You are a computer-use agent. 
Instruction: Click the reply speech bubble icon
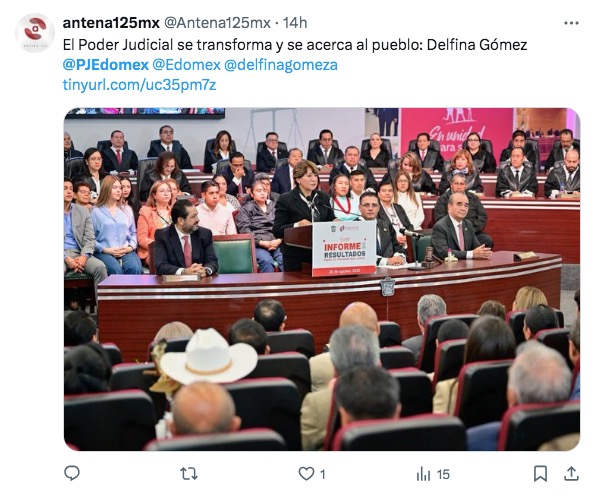click(x=72, y=473)
